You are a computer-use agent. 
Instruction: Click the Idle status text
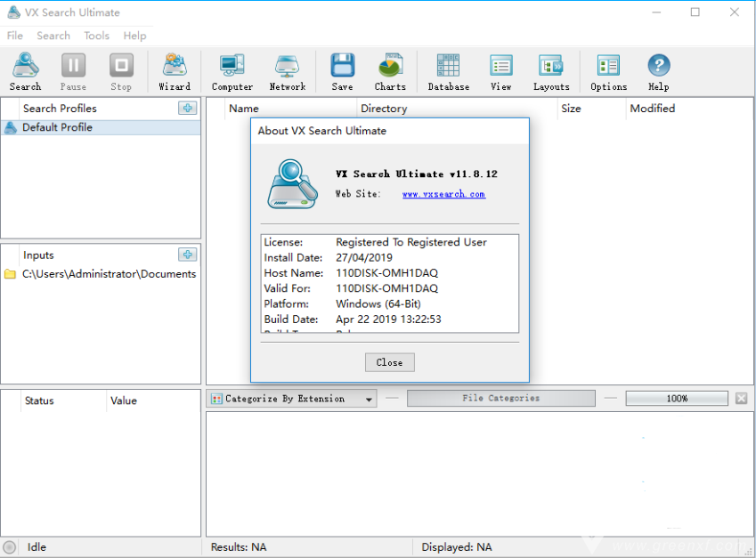[x=37, y=547]
